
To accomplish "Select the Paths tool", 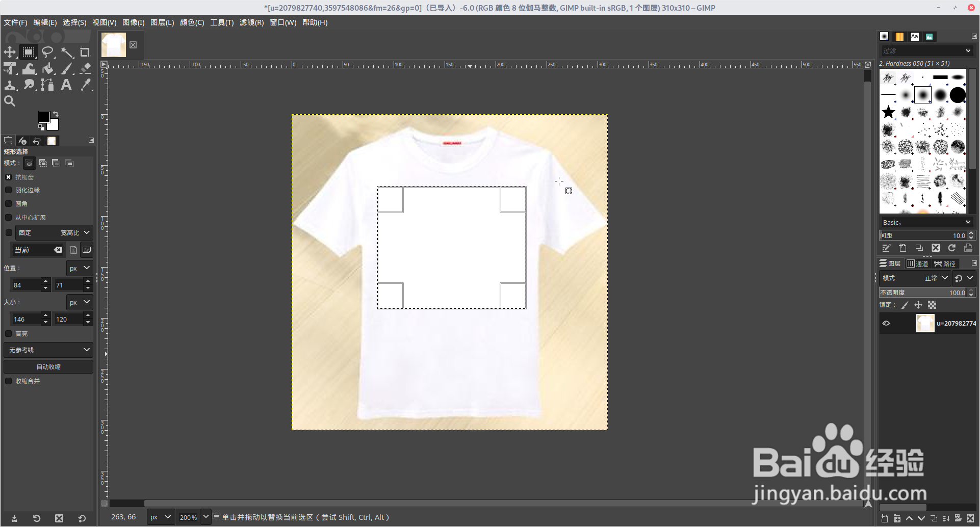I will [47, 85].
